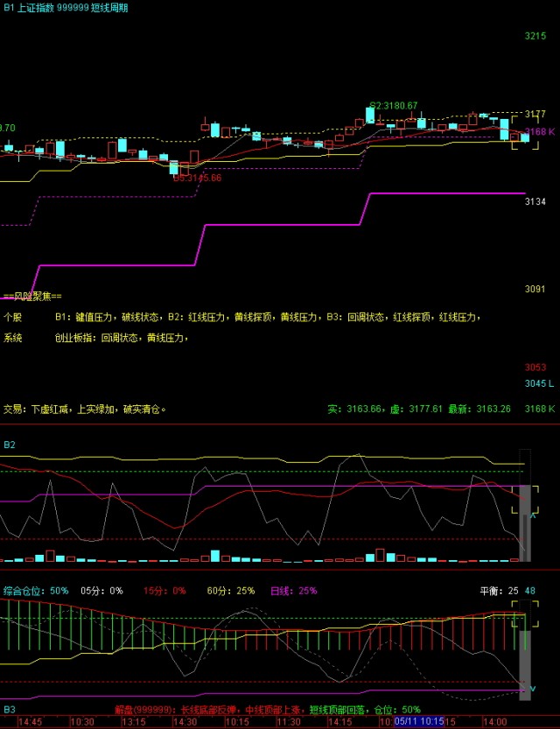Click the S2:3180.67 high price marker
The image size is (560, 729).
click(x=394, y=106)
